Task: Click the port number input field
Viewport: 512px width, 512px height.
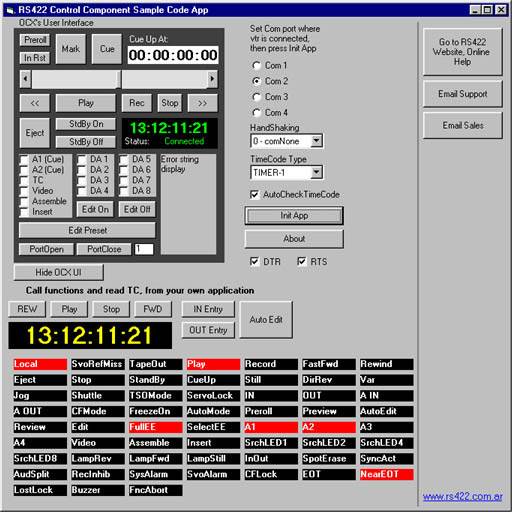Action: coord(144,249)
